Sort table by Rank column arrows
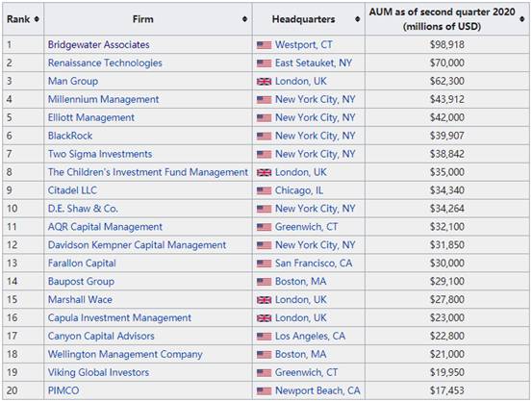This screenshot has width=532, height=402. coord(37,19)
